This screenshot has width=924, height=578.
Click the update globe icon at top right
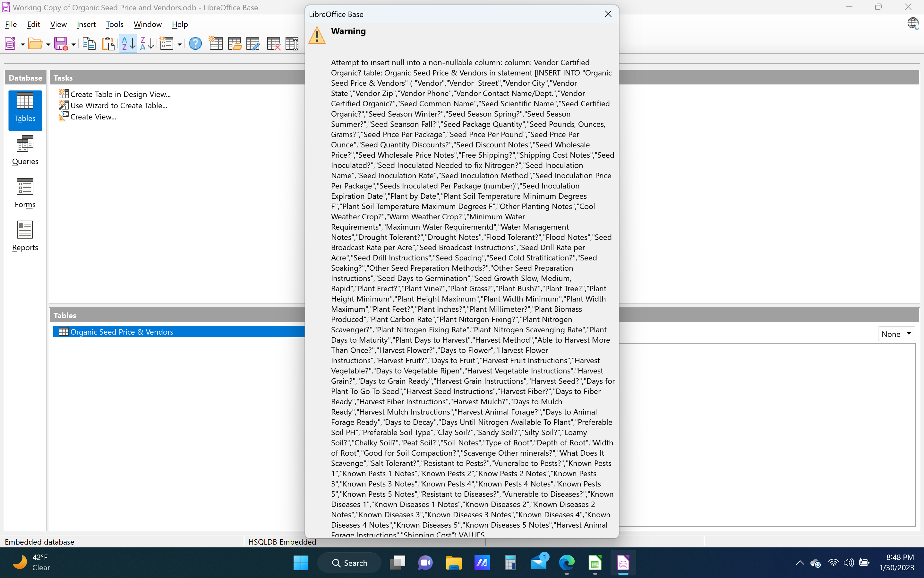coord(913,24)
